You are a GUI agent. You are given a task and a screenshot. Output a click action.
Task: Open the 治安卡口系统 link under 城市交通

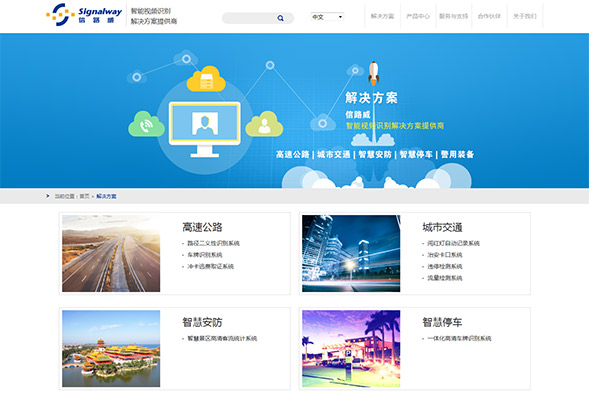coord(445,255)
